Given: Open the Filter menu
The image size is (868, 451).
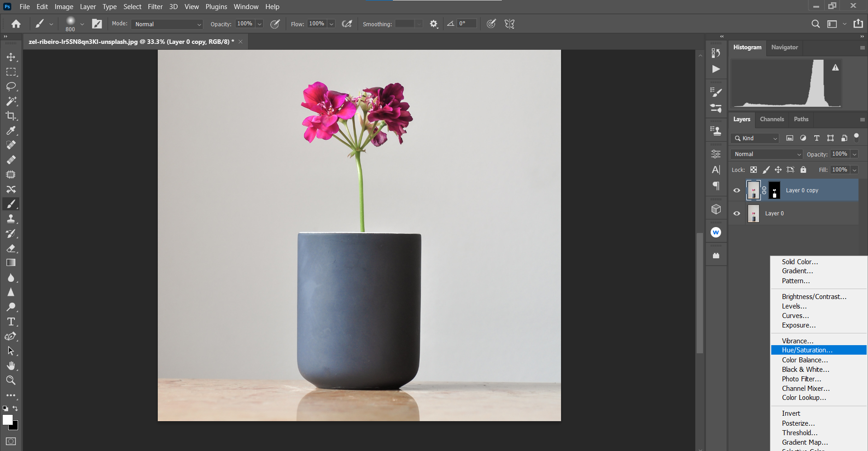Looking at the screenshot, I should pyautogui.click(x=155, y=7).
